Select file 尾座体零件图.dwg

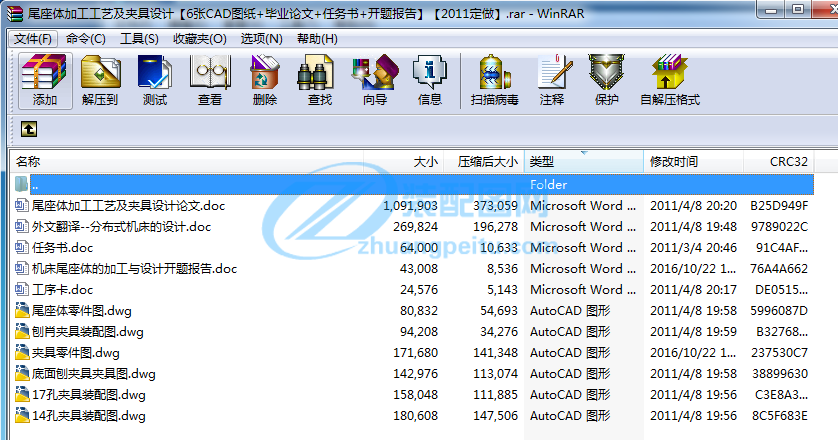82,310
